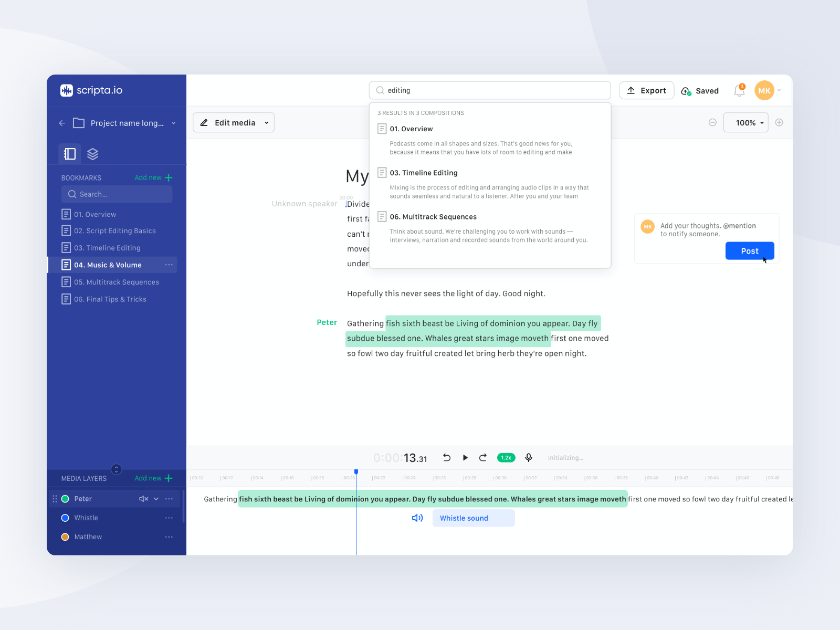Skip forward with the redo icon
This screenshot has width=840, height=630.
483,457
